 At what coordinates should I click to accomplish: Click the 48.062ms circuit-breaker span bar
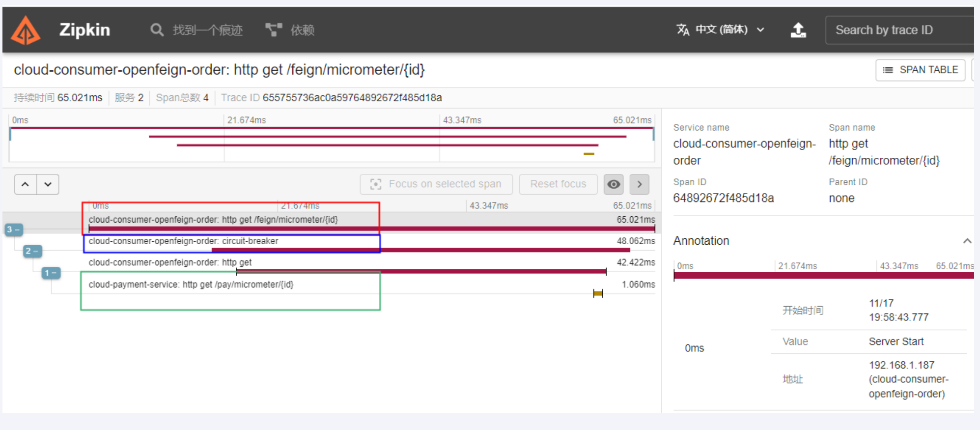pos(420,250)
